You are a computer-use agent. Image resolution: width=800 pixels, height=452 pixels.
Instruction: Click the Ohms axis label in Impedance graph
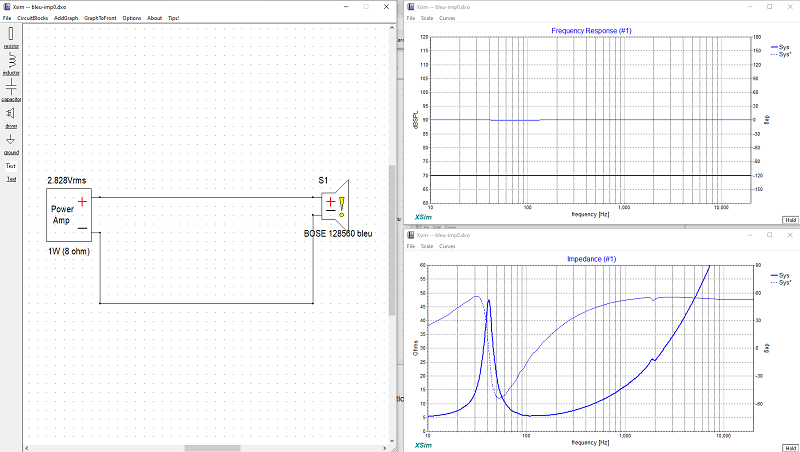click(416, 348)
